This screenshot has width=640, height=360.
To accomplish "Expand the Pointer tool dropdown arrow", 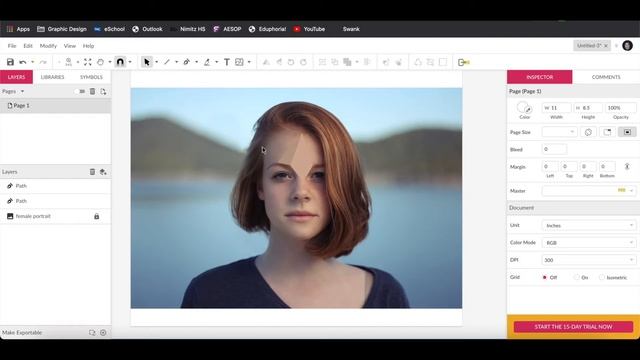I will tap(156, 62).
